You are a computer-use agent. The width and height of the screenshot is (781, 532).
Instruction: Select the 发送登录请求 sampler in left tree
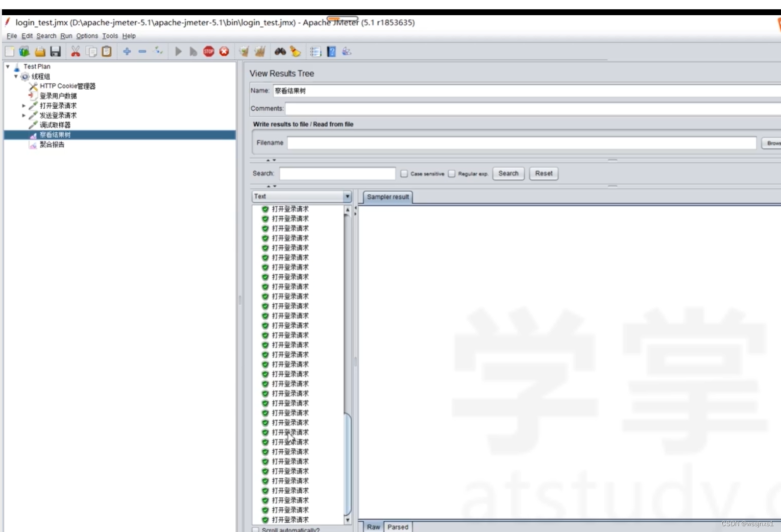point(58,116)
